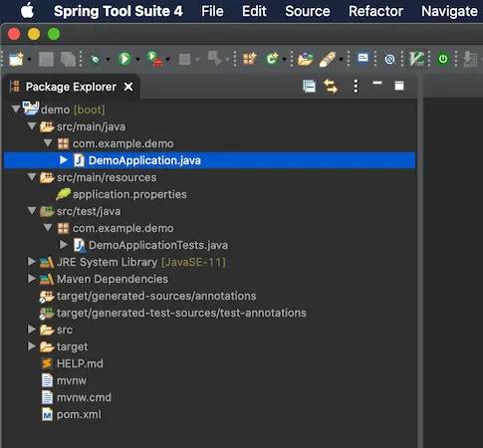The width and height of the screenshot is (483, 448).
Task: Select application.properties file
Action: pyautogui.click(x=129, y=194)
